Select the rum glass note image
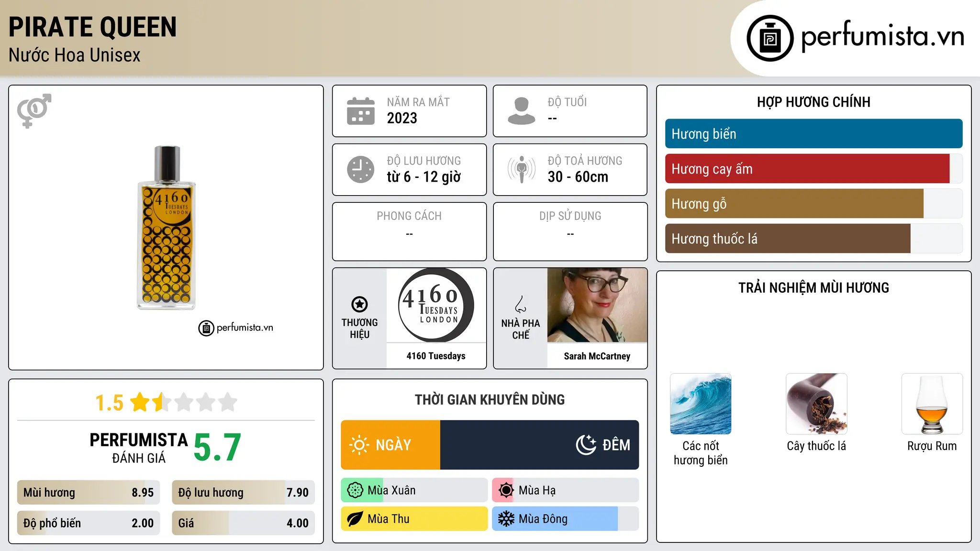980x551 pixels. pos(932,404)
